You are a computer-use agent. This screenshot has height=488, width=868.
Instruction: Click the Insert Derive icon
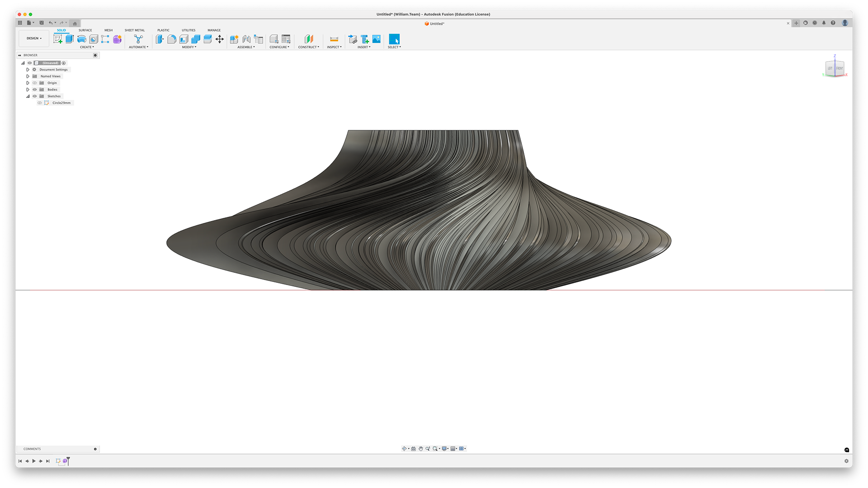[x=353, y=39]
